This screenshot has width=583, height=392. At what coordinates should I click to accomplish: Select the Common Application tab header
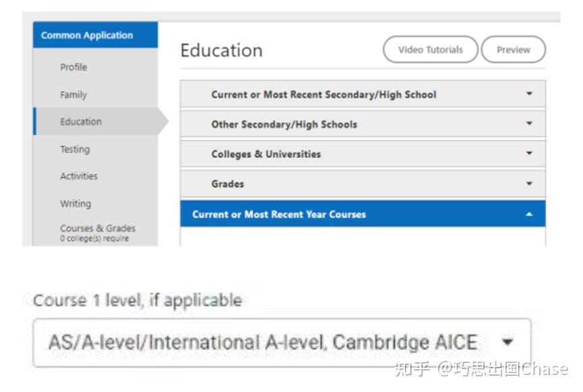[x=94, y=35]
